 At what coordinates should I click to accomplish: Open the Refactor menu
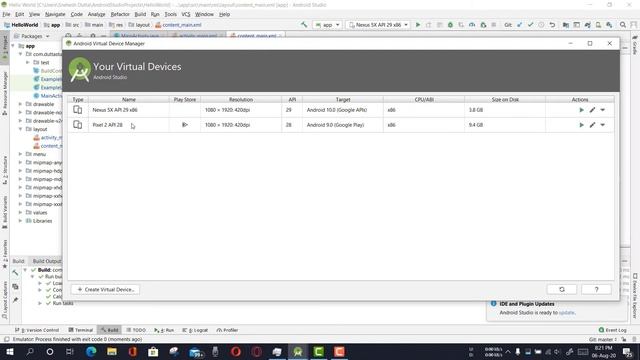pos(120,14)
